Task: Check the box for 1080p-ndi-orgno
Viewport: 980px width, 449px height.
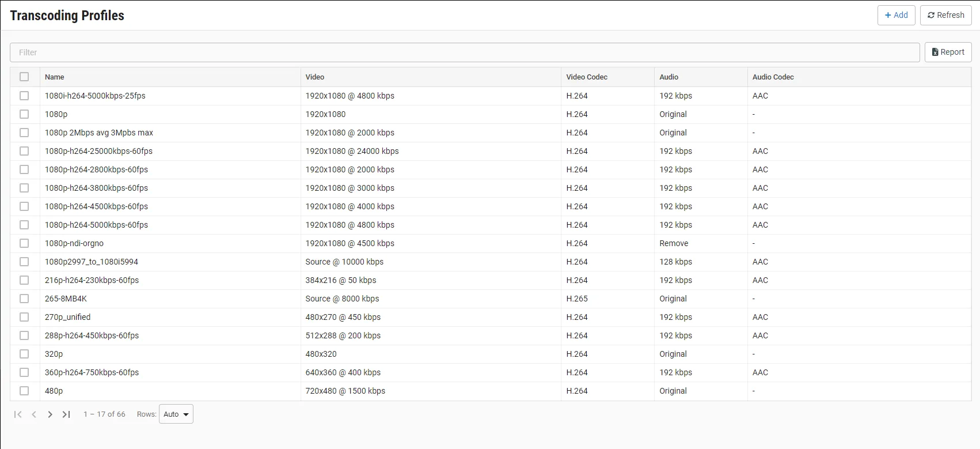Action: pos(24,243)
